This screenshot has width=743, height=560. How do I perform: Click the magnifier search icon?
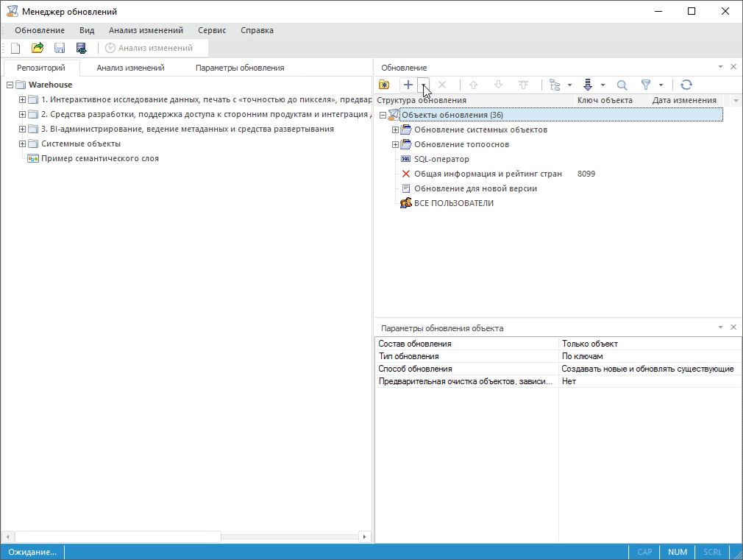pyautogui.click(x=622, y=85)
